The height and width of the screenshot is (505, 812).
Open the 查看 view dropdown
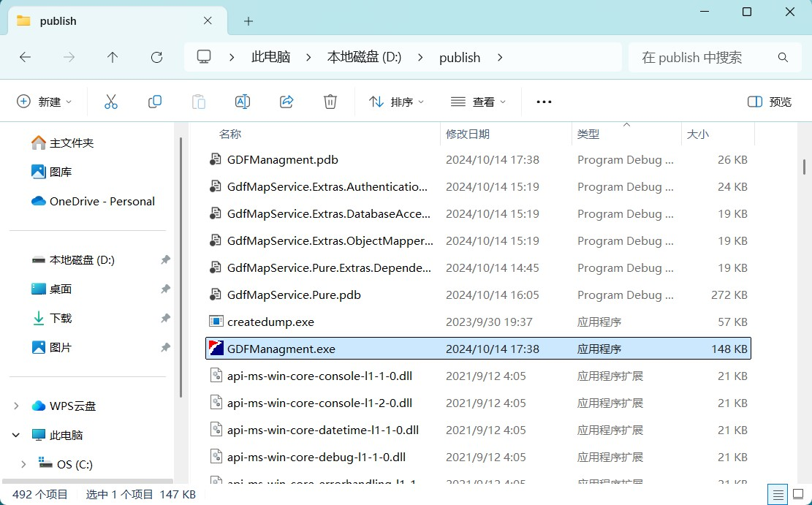(x=478, y=102)
